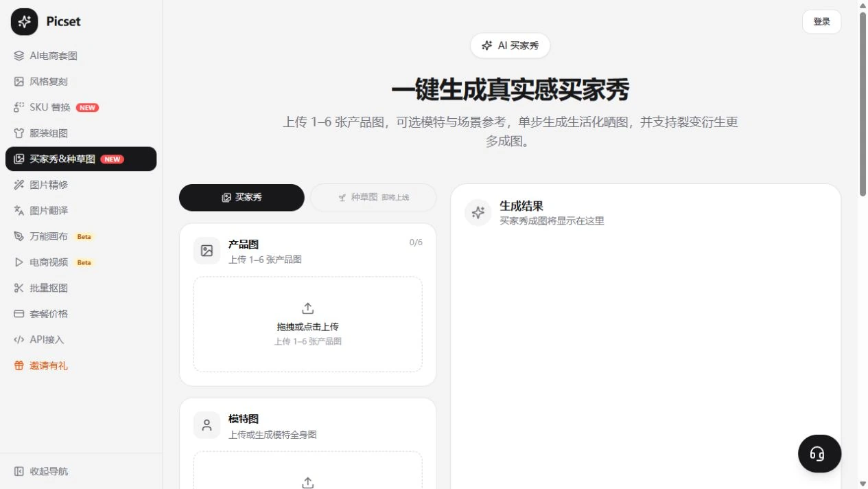Image resolution: width=868 pixels, height=489 pixels.
Task: Click the 买家秀成图将显示在这里 text
Action: pyautogui.click(x=552, y=221)
